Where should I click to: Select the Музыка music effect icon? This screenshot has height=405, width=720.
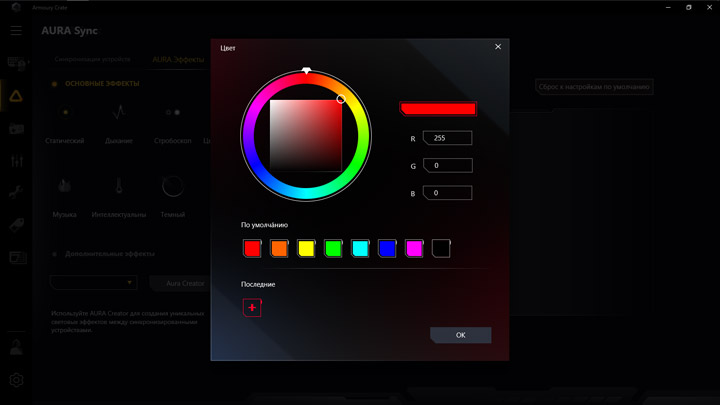point(64,186)
